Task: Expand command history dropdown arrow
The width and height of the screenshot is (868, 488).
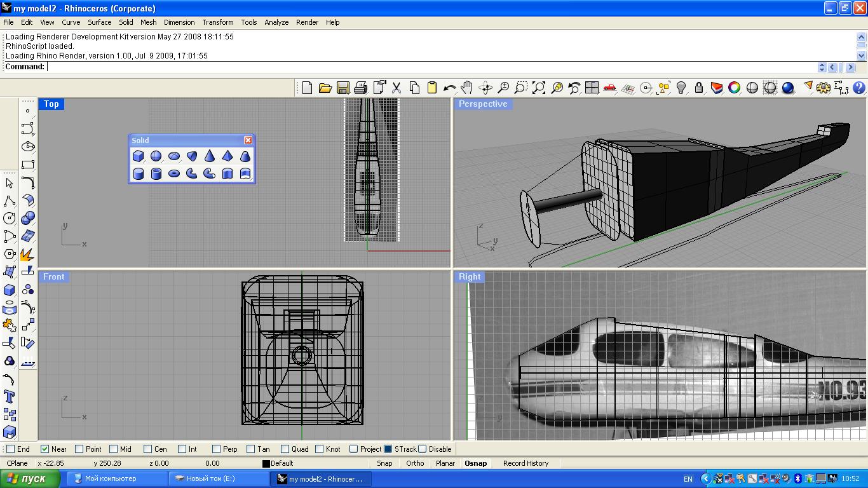Action: [x=822, y=67]
